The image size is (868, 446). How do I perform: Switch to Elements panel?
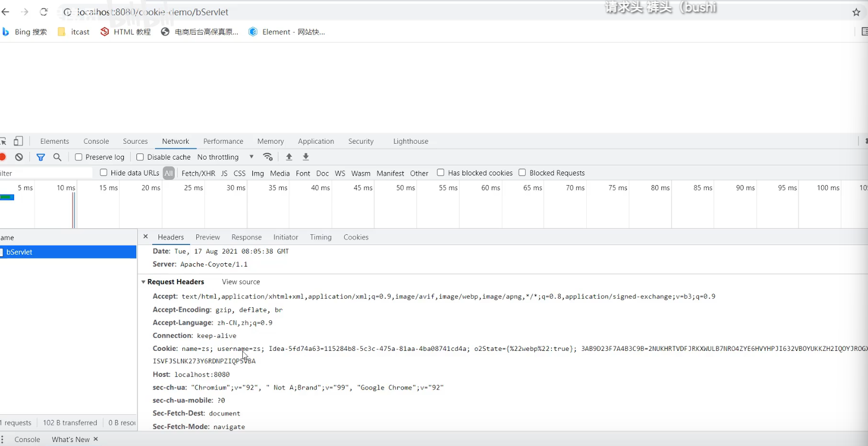click(x=54, y=141)
